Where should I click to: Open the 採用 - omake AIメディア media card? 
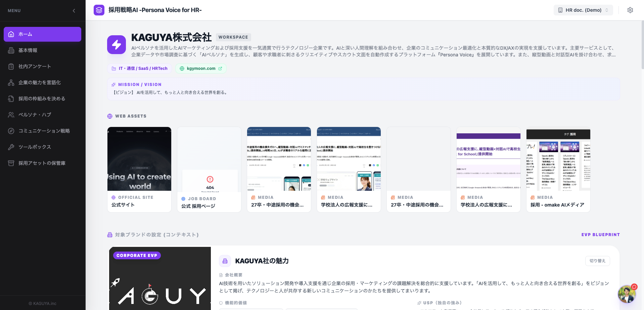558,170
